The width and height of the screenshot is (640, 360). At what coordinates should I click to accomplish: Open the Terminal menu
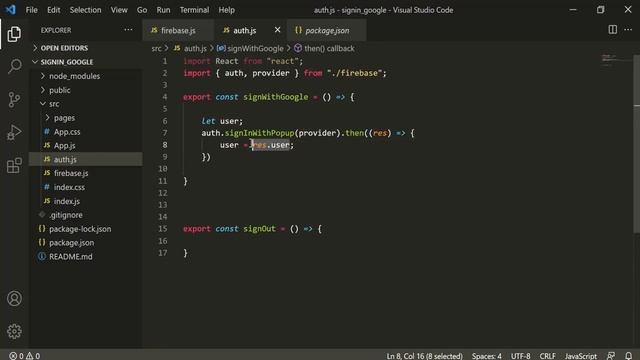point(194,10)
